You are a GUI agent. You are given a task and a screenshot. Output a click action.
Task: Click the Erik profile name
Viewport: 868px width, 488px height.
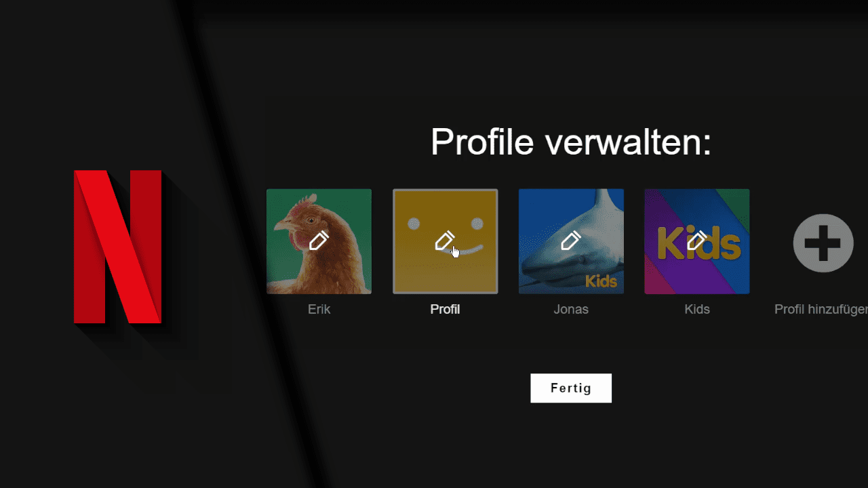(x=319, y=310)
